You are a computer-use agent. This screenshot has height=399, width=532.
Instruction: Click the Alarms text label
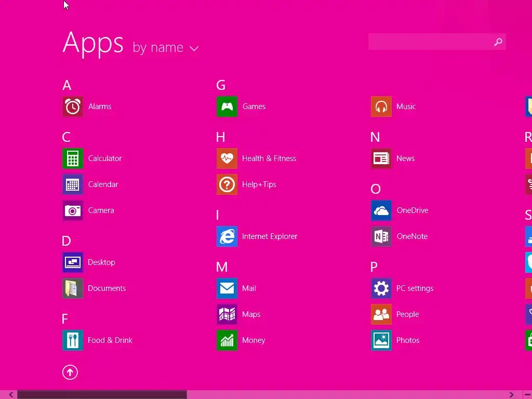pyautogui.click(x=100, y=107)
